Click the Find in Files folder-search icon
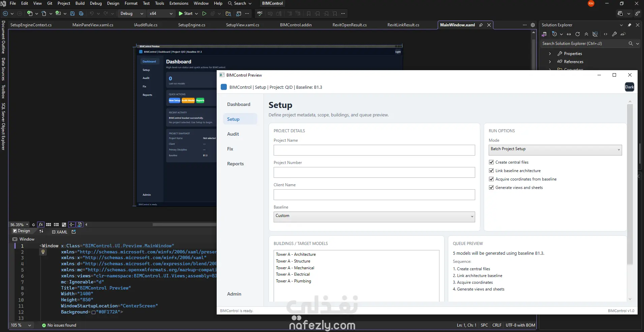 [228, 13]
